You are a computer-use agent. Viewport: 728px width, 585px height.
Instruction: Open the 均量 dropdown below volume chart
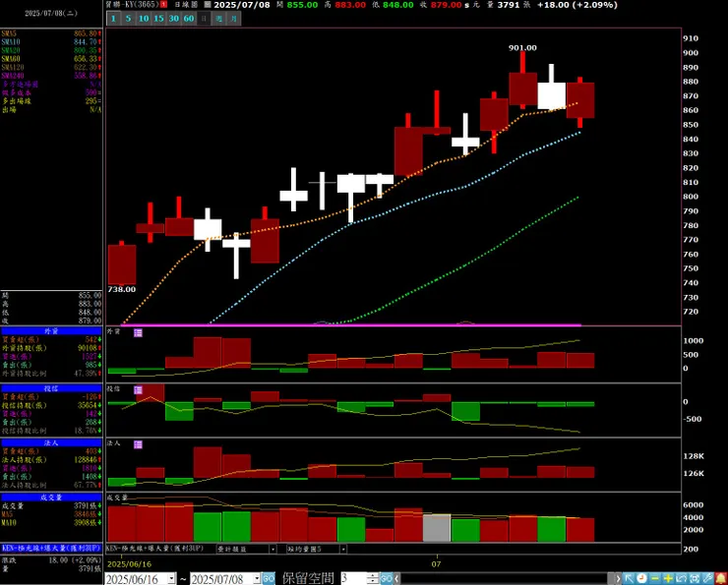[x=343, y=550]
